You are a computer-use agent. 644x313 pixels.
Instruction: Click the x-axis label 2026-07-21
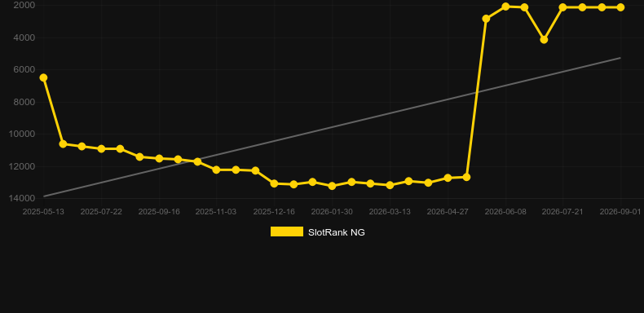click(x=562, y=212)
